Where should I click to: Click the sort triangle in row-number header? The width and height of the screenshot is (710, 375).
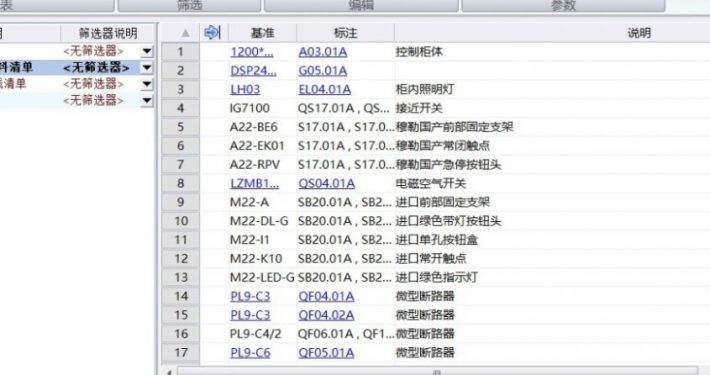click(x=185, y=33)
